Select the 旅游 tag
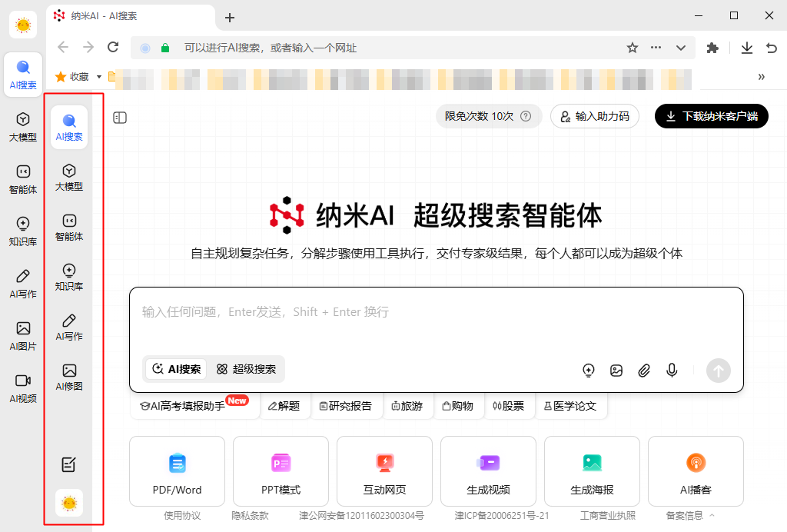787x532 pixels. pyautogui.click(x=407, y=406)
